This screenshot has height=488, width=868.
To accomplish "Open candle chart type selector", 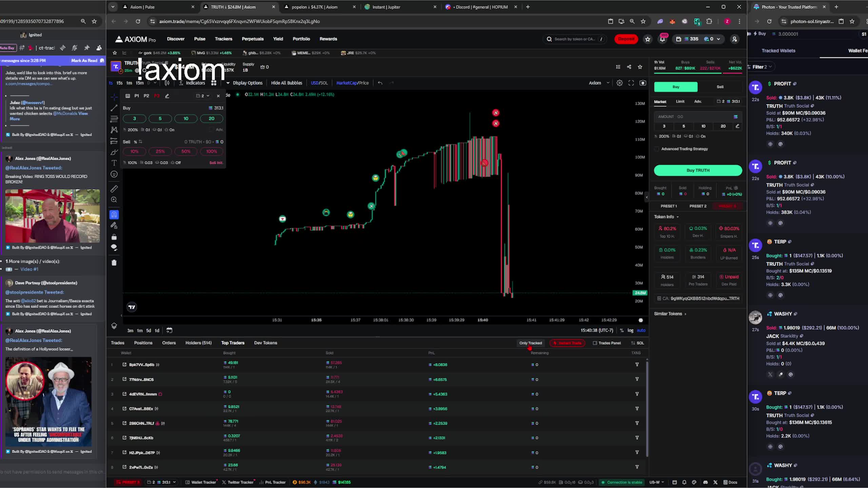I will [167, 83].
